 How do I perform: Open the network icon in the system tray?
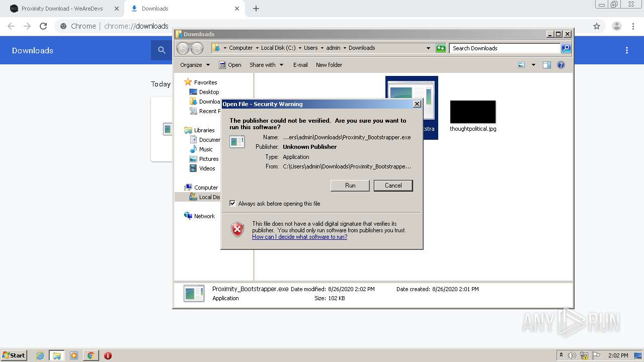584,355
